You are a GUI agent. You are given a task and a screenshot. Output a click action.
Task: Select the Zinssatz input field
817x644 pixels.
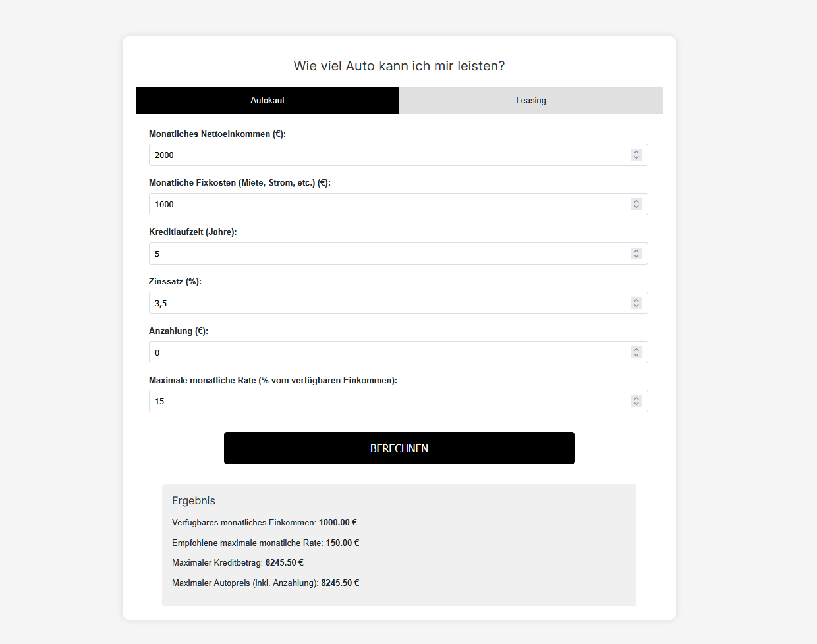[x=389, y=304]
